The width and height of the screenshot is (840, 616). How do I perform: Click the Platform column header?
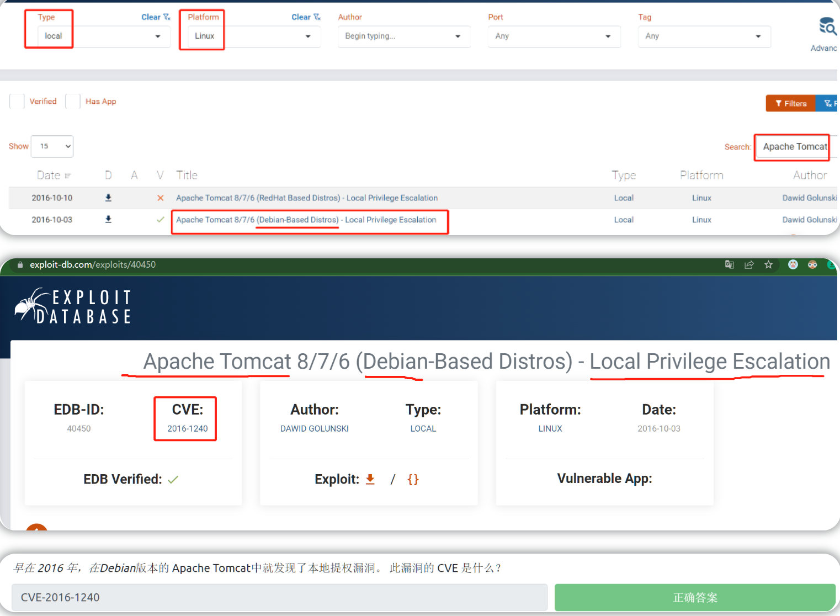coord(701,175)
